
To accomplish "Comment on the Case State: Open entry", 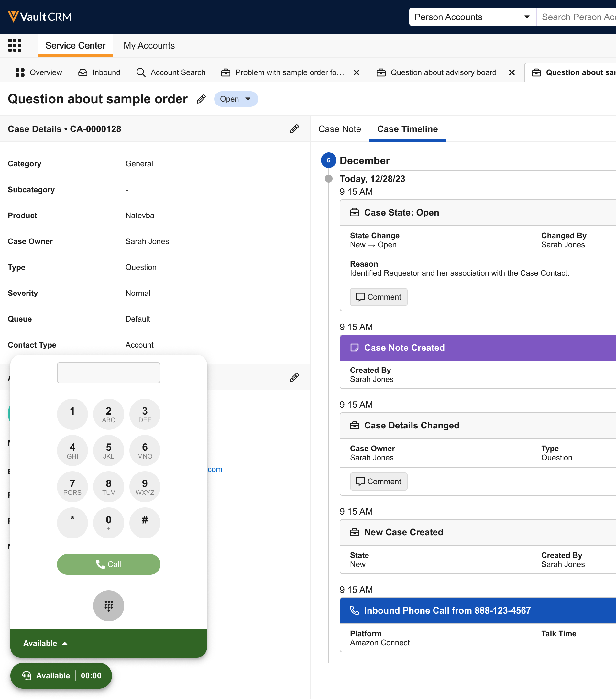I will point(379,297).
